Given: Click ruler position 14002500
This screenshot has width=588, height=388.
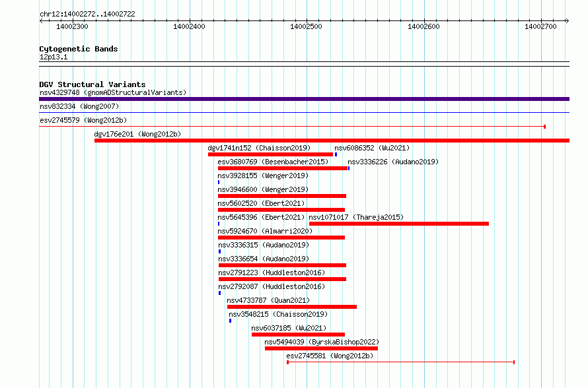Looking at the screenshot, I should [306, 26].
